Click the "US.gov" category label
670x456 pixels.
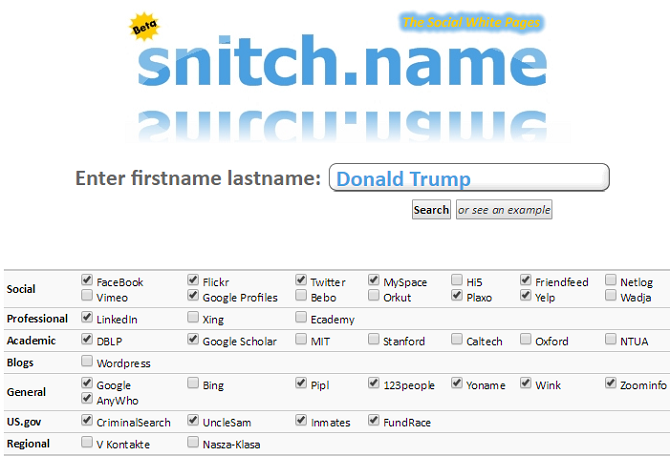coord(24,422)
